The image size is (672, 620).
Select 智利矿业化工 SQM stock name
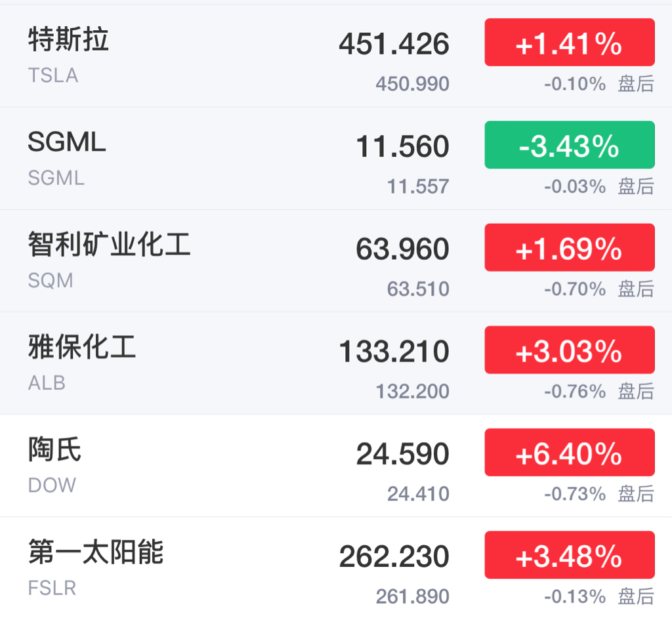(x=110, y=244)
